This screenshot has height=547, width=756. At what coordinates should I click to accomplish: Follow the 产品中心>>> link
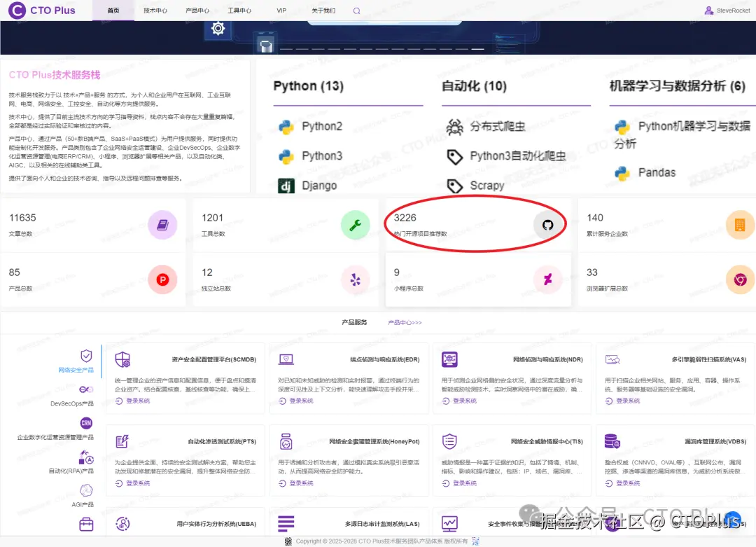coord(405,322)
